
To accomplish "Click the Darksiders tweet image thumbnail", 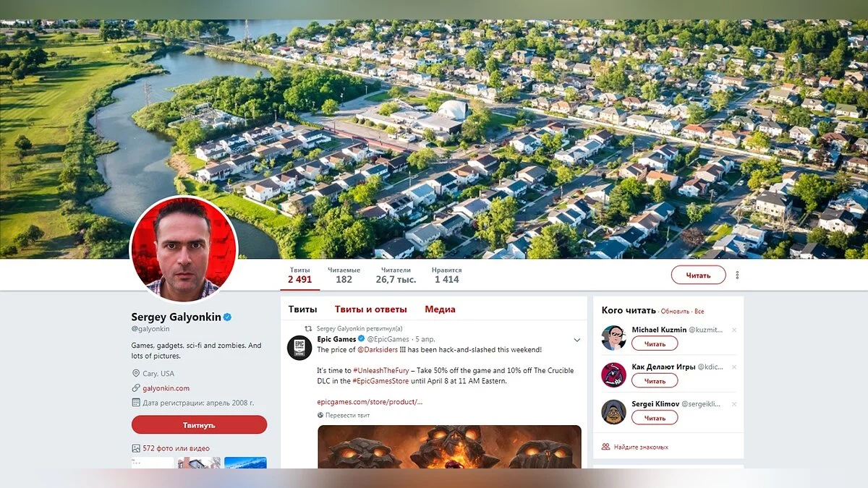I will tap(449, 447).
